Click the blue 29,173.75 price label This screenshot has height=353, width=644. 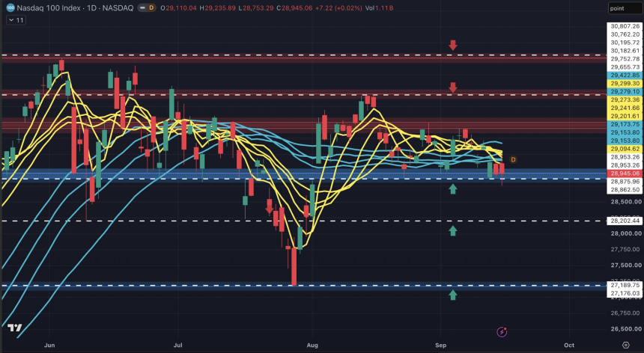625,124
